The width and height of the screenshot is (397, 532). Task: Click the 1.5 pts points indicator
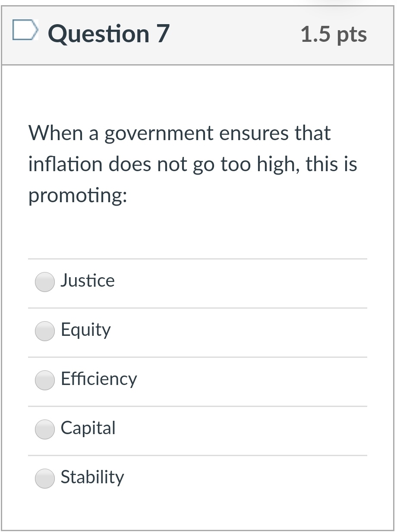coord(334,34)
